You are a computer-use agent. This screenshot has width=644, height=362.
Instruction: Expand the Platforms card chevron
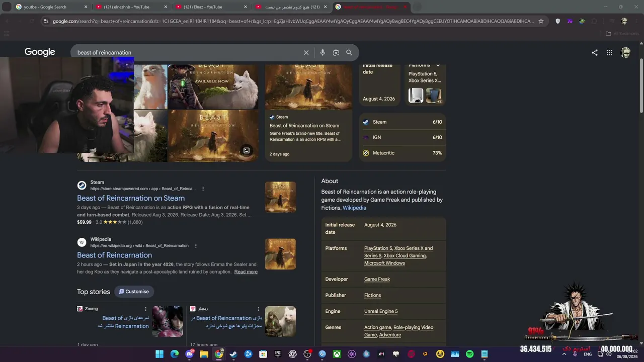[x=438, y=65]
